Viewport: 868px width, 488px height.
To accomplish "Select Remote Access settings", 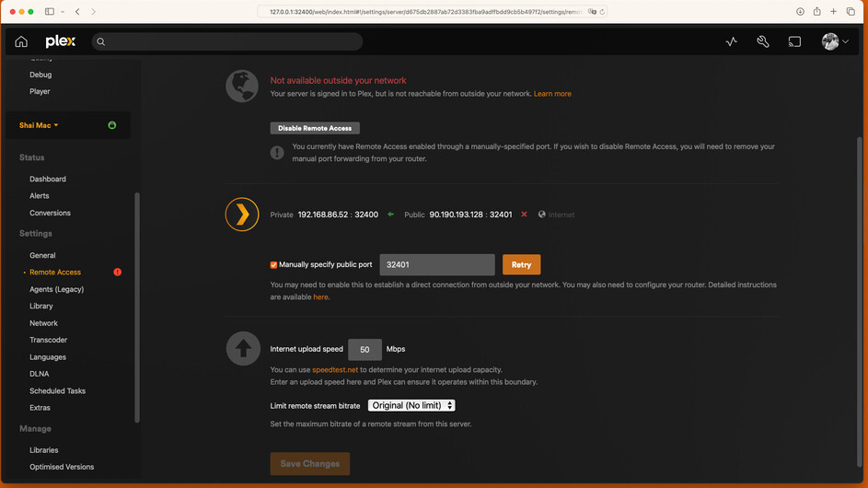I will click(55, 272).
